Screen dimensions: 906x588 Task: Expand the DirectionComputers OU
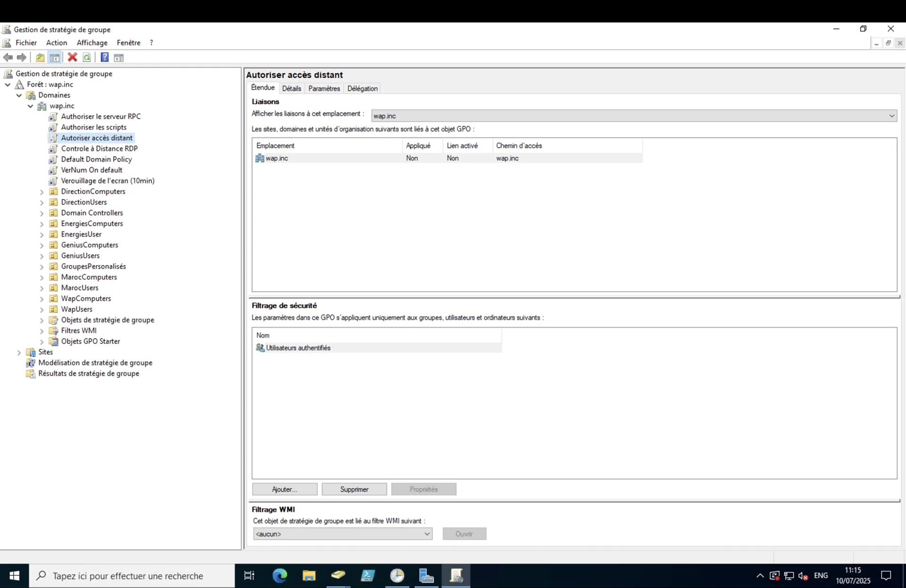[42, 192]
